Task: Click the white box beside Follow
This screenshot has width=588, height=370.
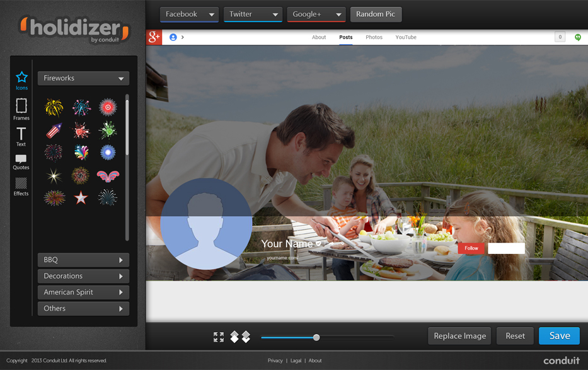Action: (506, 248)
